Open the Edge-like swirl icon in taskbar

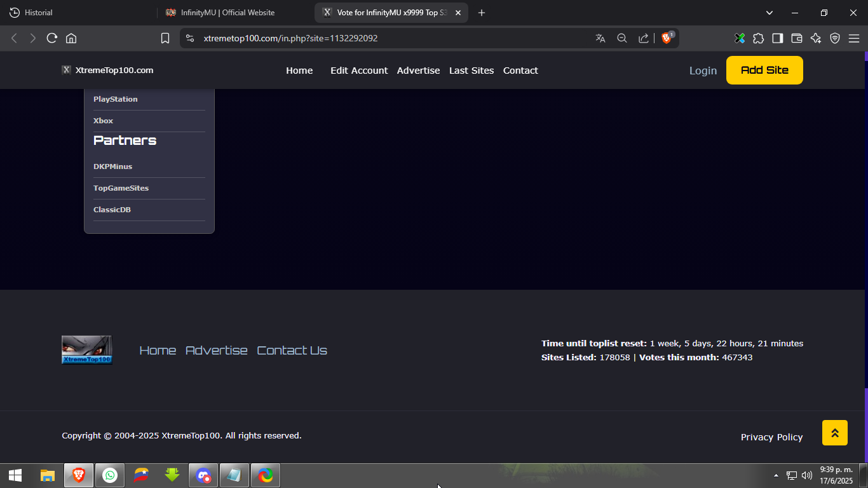point(266,475)
